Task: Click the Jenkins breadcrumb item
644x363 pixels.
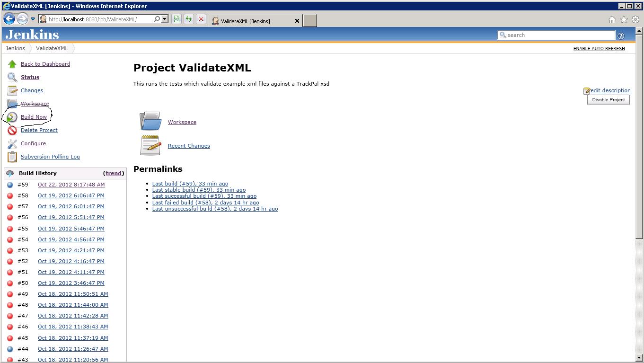Action: [x=16, y=48]
